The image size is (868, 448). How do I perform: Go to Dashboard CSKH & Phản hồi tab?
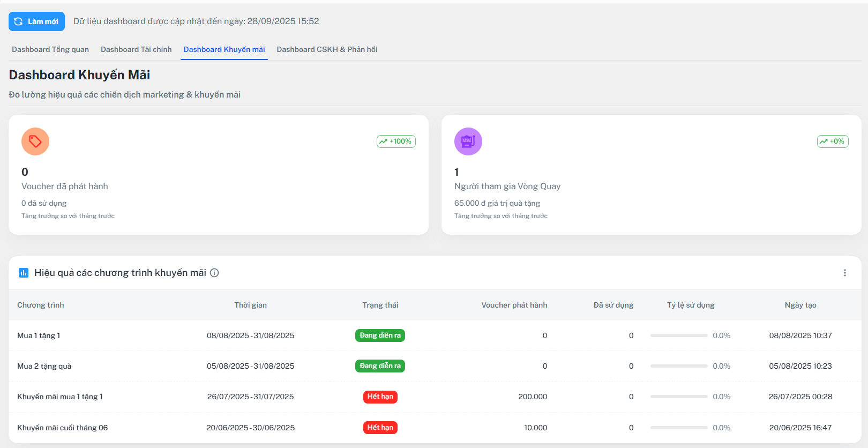pyautogui.click(x=327, y=49)
